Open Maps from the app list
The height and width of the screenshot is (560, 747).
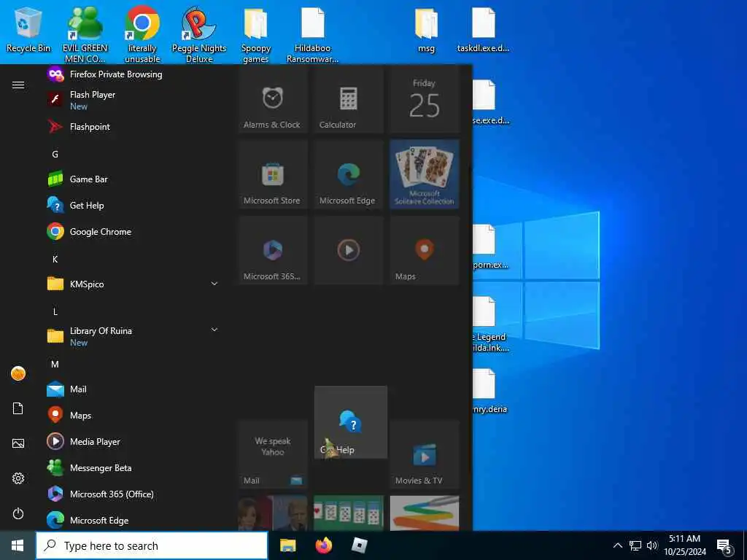(x=132, y=415)
